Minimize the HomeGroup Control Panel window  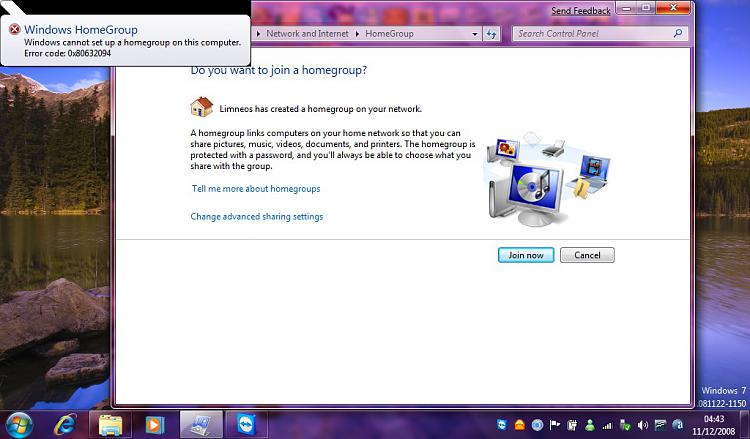point(627,8)
